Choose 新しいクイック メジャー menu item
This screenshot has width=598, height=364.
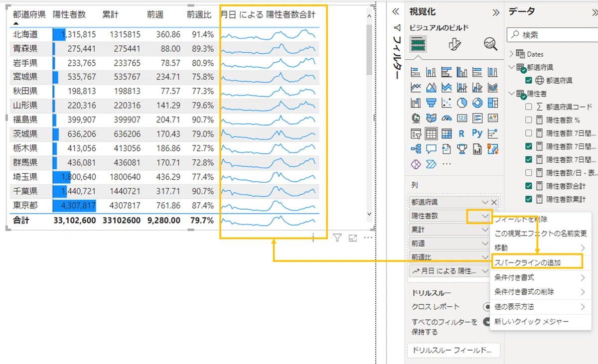542,322
